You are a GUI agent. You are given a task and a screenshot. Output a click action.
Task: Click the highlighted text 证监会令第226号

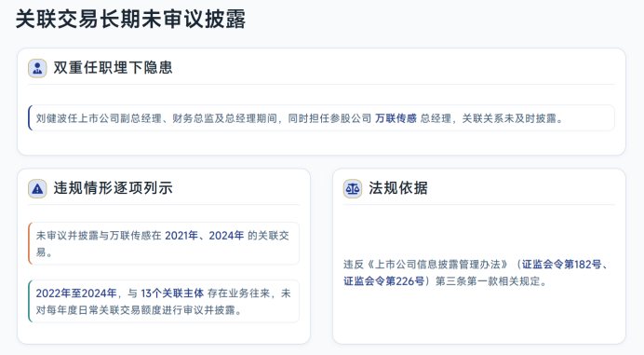click(384, 281)
